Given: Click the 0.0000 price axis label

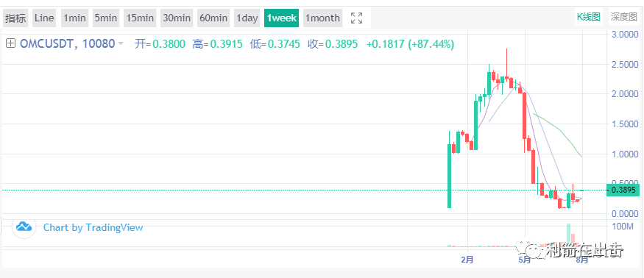Looking at the screenshot, I should click(x=625, y=213).
